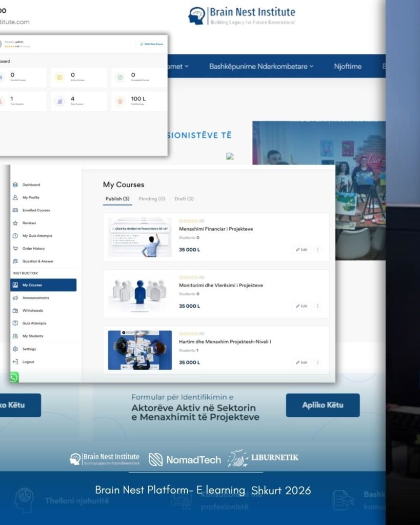Click the Apliko Këtu button
The height and width of the screenshot is (525, 420).
click(x=323, y=405)
